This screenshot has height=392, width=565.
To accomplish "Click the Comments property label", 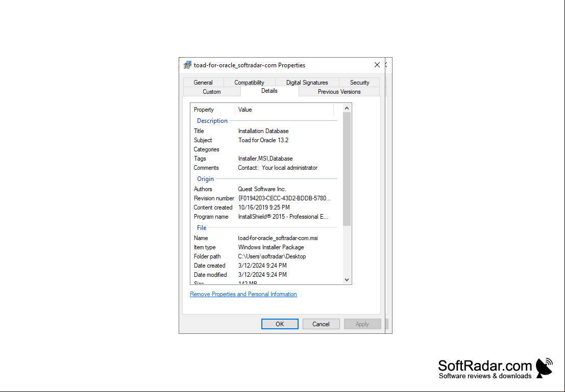I will point(206,168).
